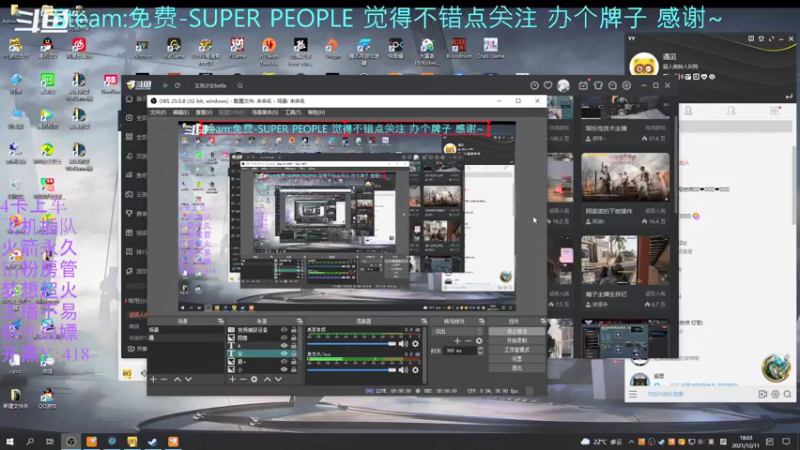Toggle visibility of text source "4"
Image resolution: width=800 pixels, height=450 pixels.
(284, 345)
